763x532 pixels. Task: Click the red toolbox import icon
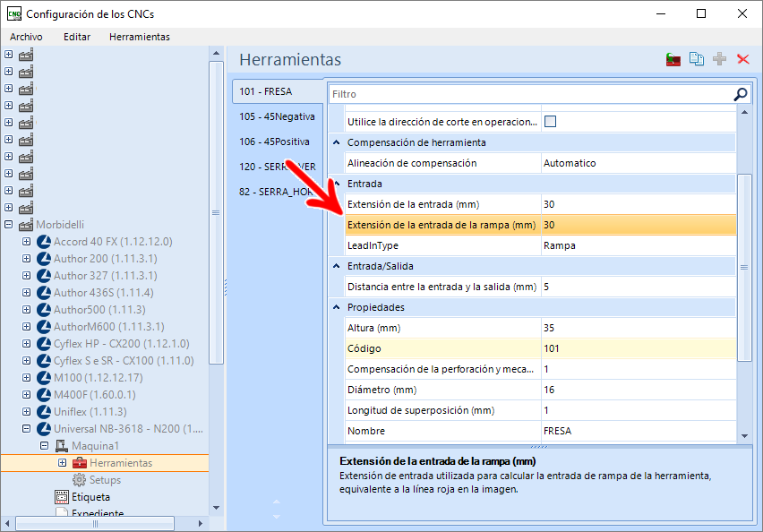pyautogui.click(x=673, y=60)
